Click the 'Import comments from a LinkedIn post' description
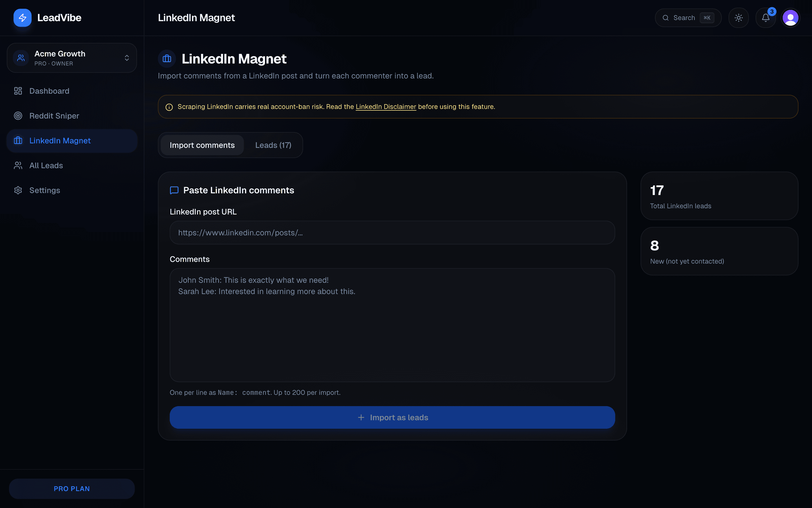812x508 pixels. point(295,76)
